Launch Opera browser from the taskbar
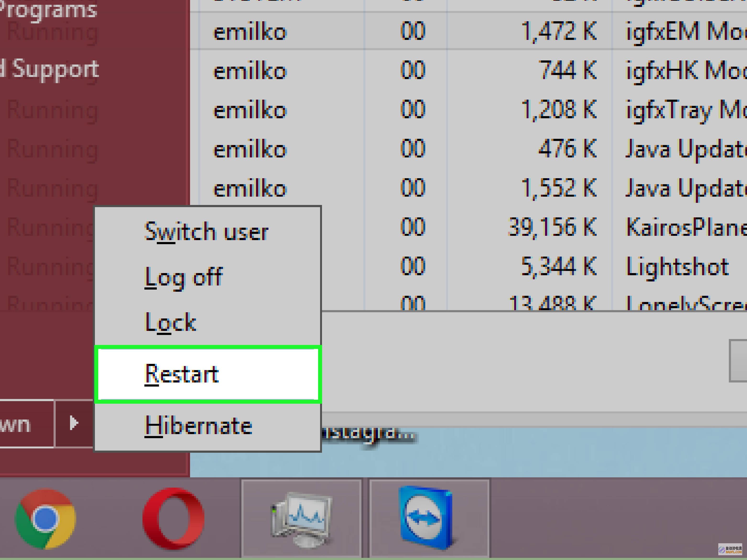 [173, 519]
